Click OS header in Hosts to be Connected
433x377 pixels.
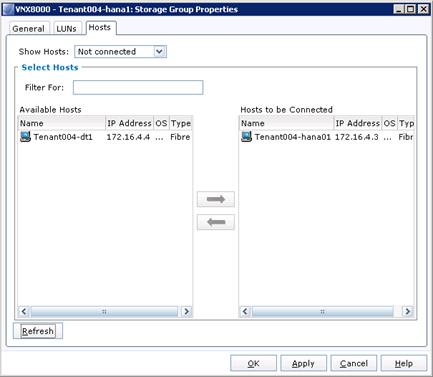coord(389,123)
